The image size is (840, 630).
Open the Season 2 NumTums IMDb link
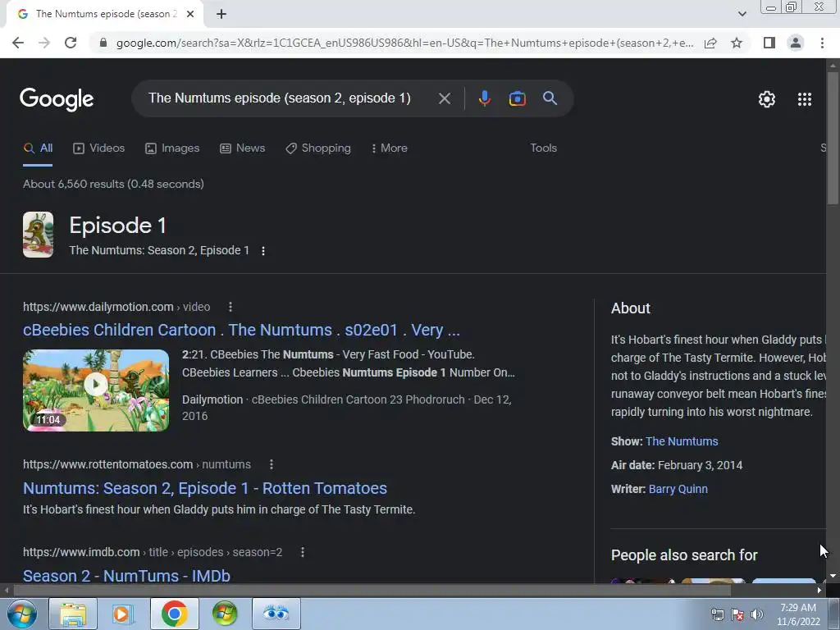coord(126,576)
